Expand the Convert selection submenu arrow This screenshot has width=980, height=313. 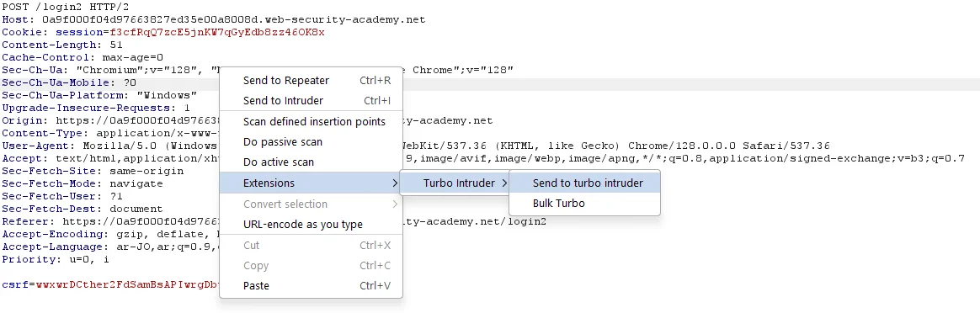[x=394, y=204]
